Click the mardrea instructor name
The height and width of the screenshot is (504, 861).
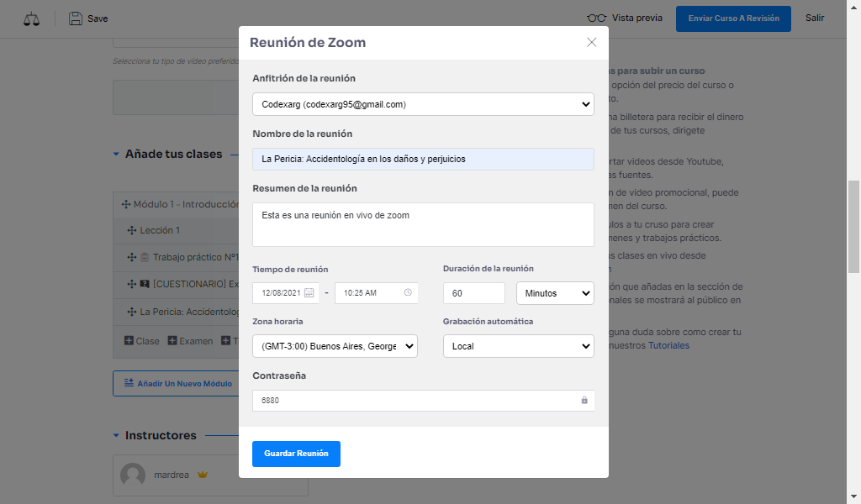[x=172, y=475]
